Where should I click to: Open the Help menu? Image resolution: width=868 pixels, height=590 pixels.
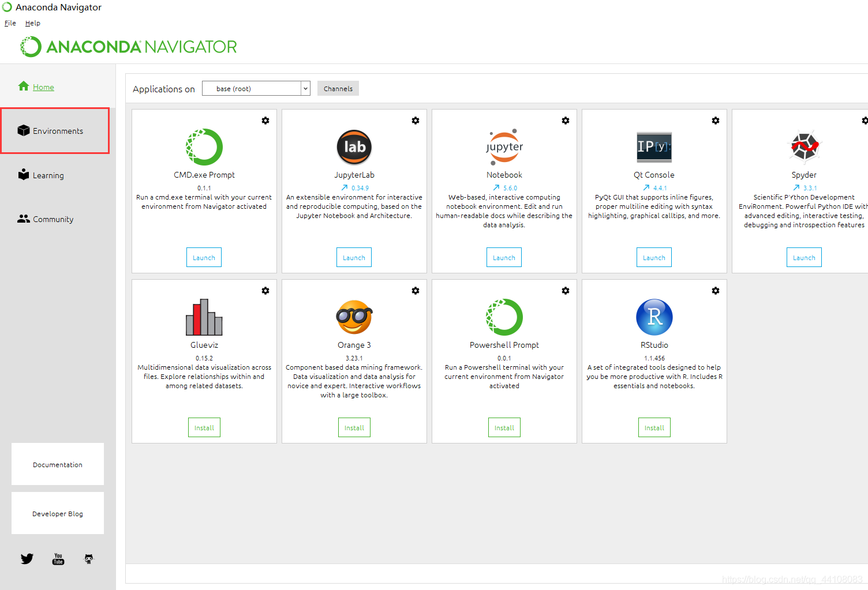[33, 23]
